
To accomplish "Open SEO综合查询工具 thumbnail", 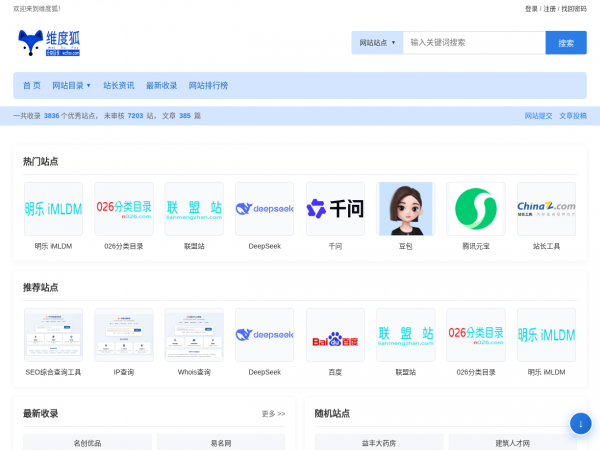I will (x=54, y=335).
